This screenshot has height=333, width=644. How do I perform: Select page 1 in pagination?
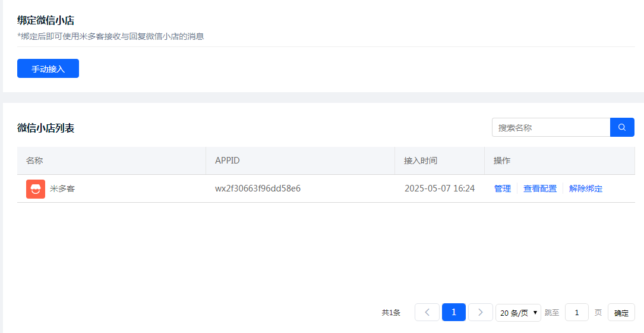[454, 312]
